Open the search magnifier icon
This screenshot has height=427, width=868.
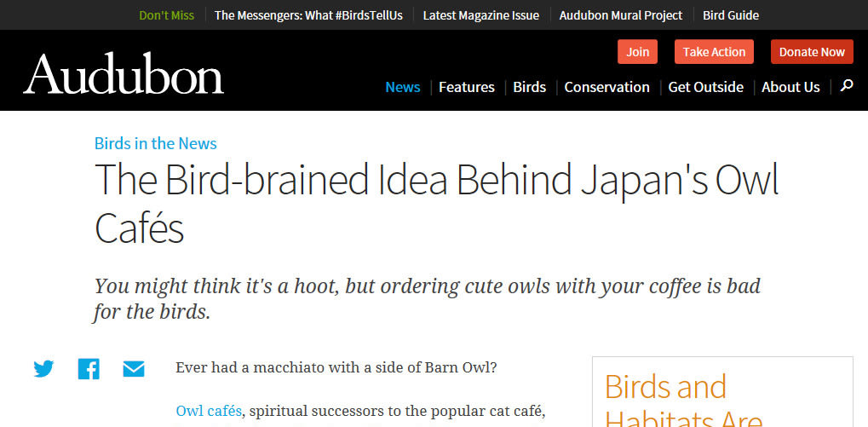point(847,86)
